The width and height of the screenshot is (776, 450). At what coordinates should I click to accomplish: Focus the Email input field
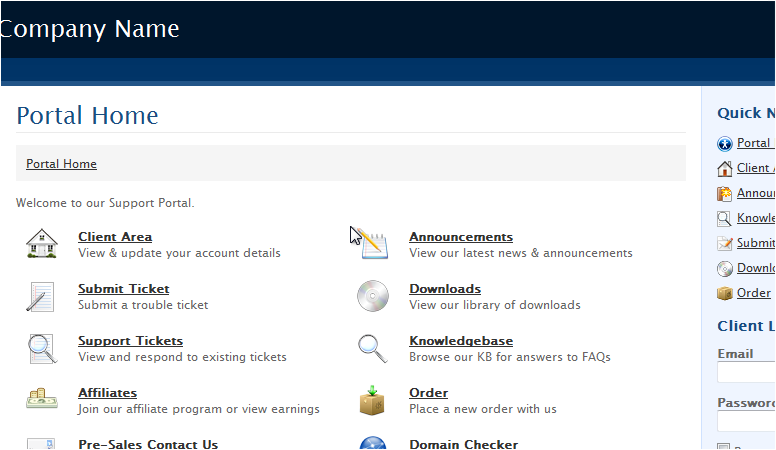click(x=746, y=372)
